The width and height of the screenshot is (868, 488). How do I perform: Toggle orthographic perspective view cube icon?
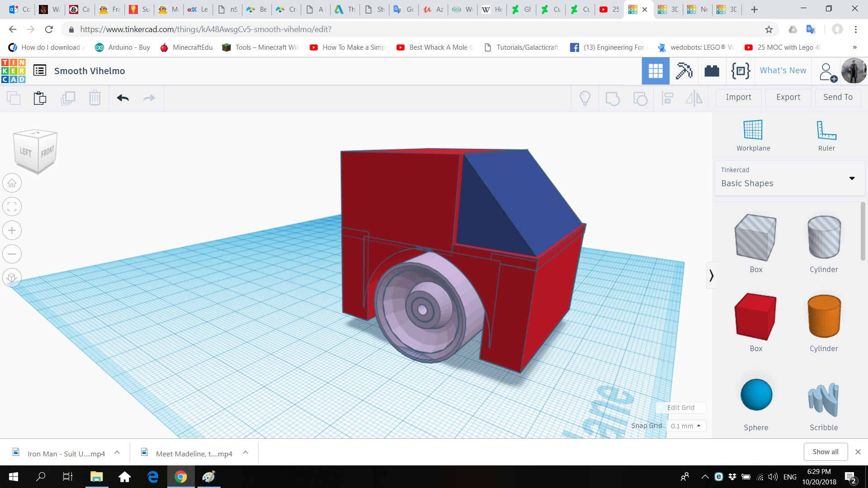pyautogui.click(x=12, y=277)
